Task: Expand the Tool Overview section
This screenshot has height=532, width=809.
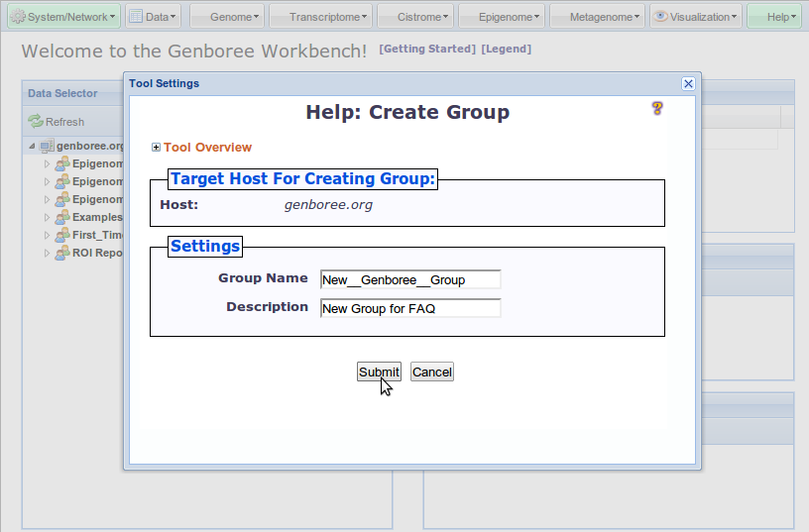Action: (x=156, y=148)
